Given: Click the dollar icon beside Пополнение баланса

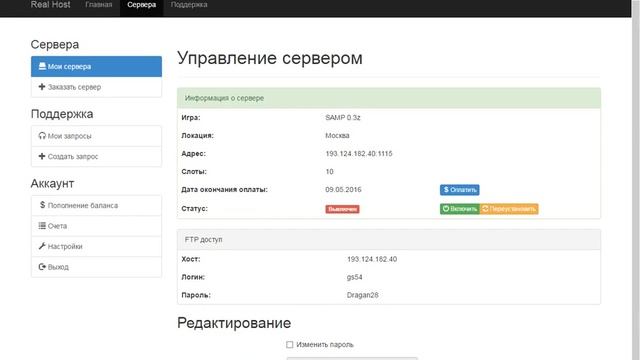Looking at the screenshot, I should point(42,205).
